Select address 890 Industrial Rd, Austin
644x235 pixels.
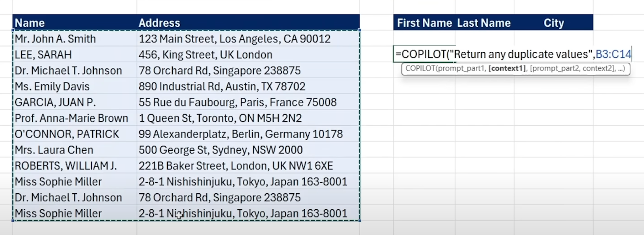point(248,86)
